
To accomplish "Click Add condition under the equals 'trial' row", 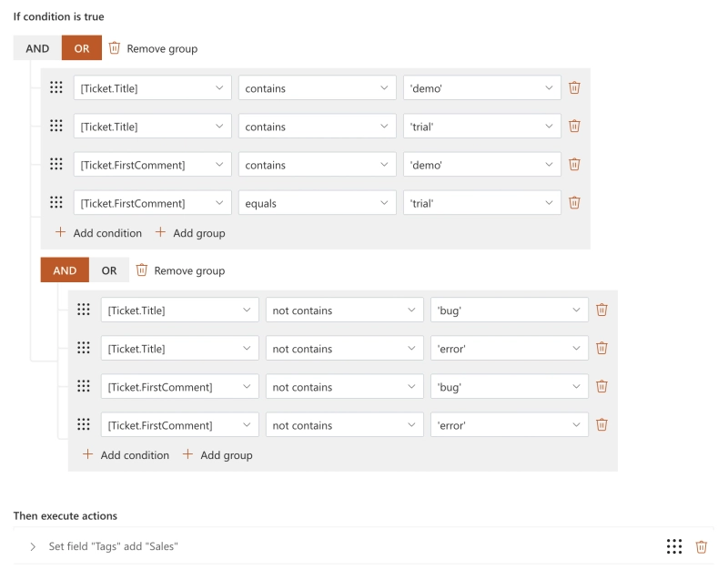I will tap(98, 233).
